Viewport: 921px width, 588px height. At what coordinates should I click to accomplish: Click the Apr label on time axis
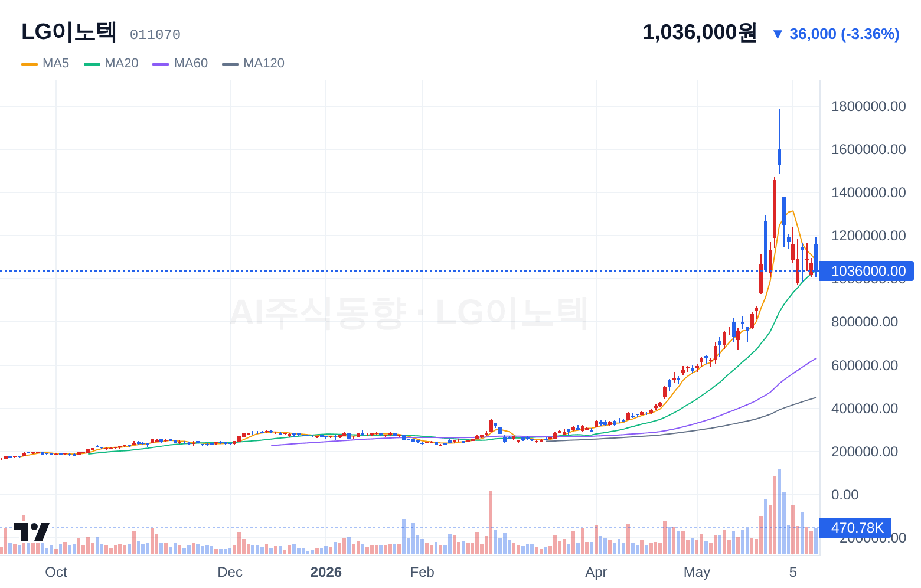coord(596,572)
